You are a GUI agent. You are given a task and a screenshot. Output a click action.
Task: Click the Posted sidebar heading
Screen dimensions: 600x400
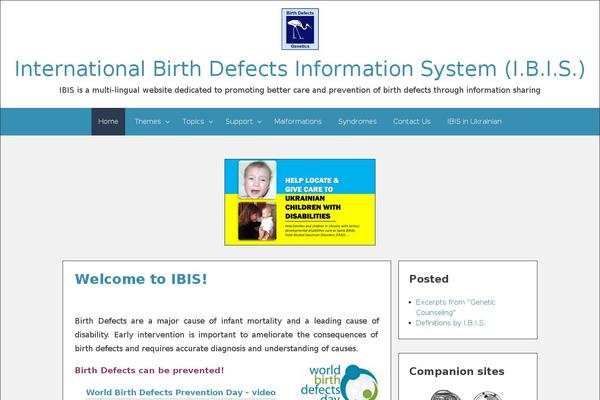point(429,279)
